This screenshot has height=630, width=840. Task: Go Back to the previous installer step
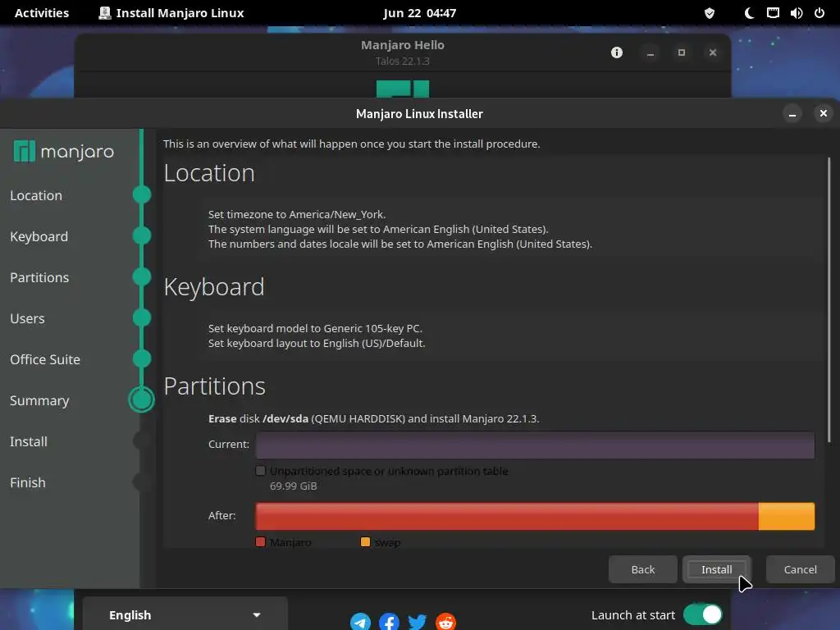642,569
